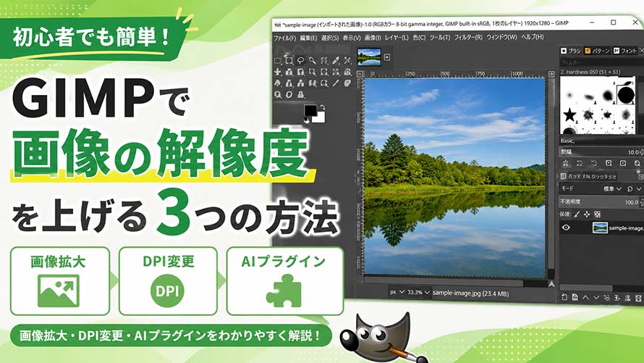Open the layer mode 標準 dropdown

point(613,188)
